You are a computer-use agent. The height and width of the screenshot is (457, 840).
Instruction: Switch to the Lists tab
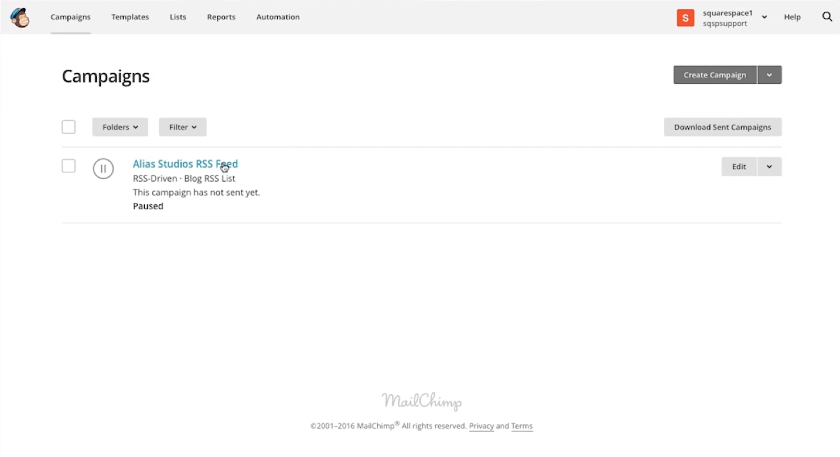(x=178, y=17)
